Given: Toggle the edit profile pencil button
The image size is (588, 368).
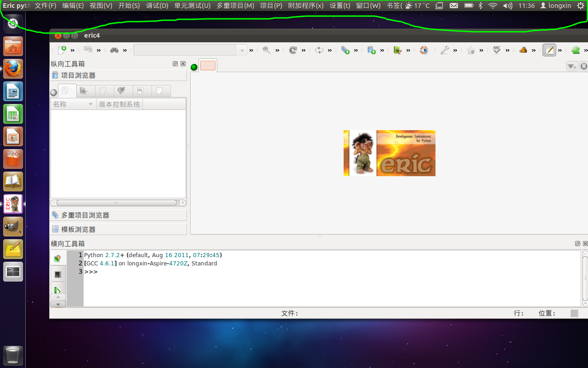Looking at the screenshot, I should click(x=549, y=50).
